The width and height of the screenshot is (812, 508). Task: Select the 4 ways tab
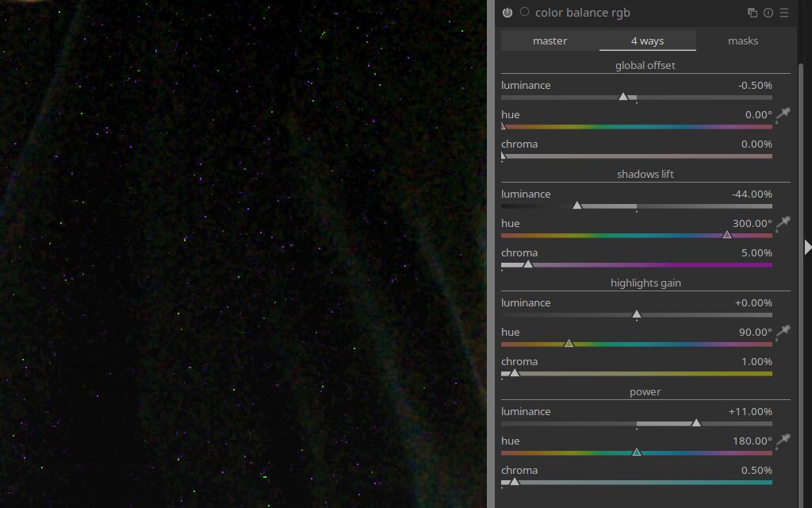647,40
